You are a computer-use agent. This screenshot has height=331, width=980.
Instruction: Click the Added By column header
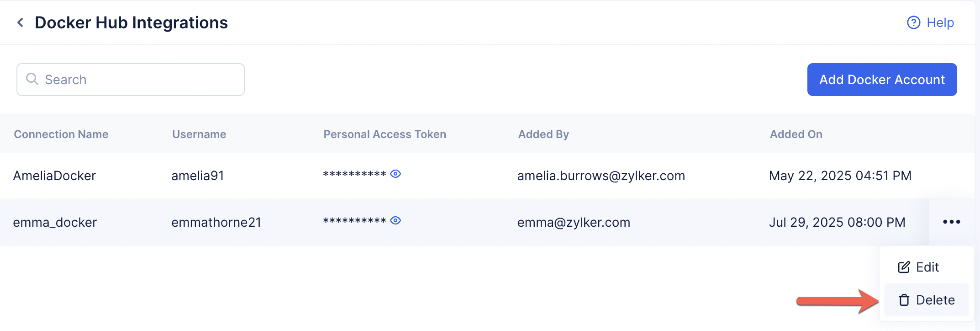[543, 134]
